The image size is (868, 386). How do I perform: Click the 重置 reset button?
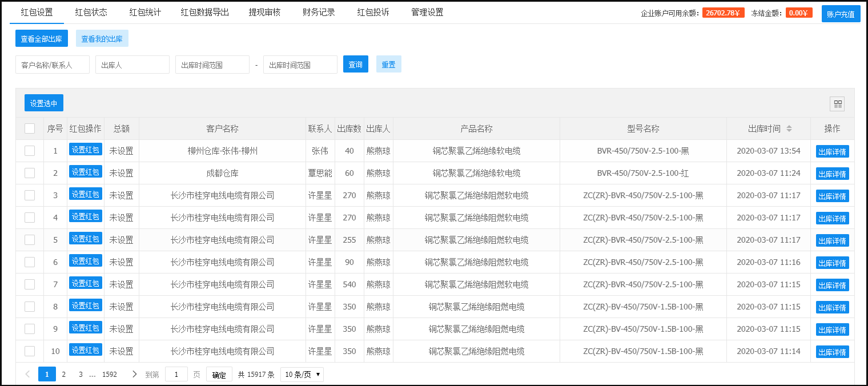coord(388,65)
